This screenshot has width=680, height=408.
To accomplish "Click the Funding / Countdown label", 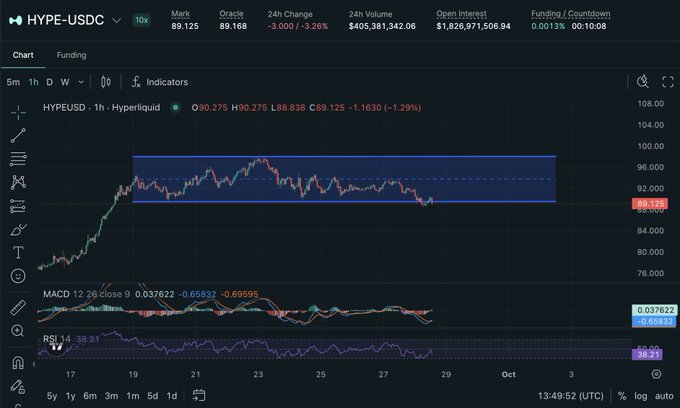I will [570, 14].
